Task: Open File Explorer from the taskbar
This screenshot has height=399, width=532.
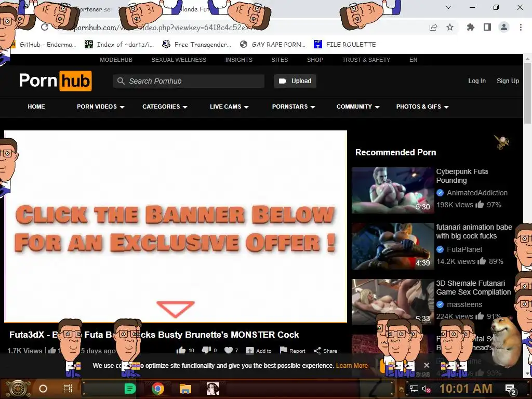Action: 185,389
